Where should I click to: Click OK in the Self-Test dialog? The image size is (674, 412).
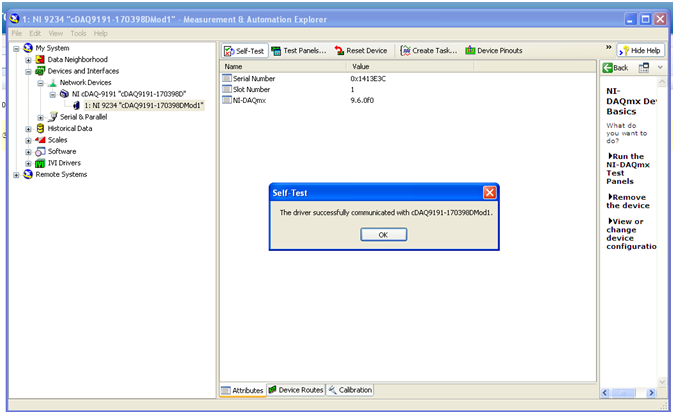pos(383,235)
